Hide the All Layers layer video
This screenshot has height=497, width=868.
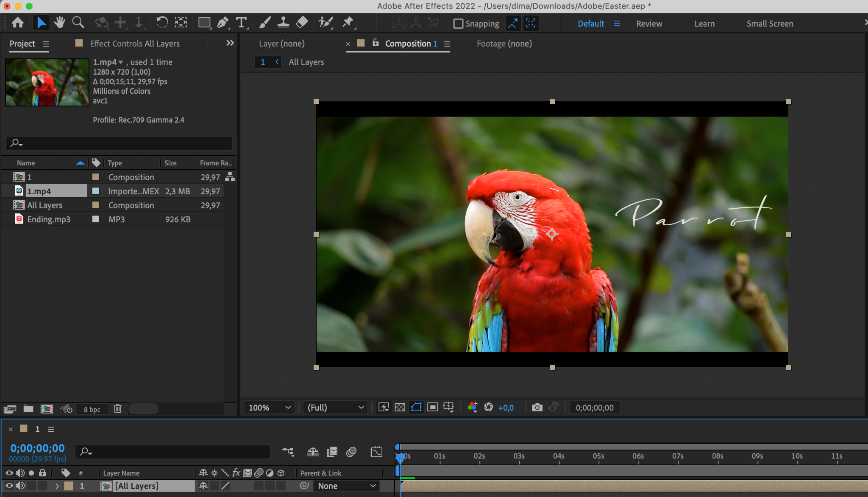click(9, 486)
